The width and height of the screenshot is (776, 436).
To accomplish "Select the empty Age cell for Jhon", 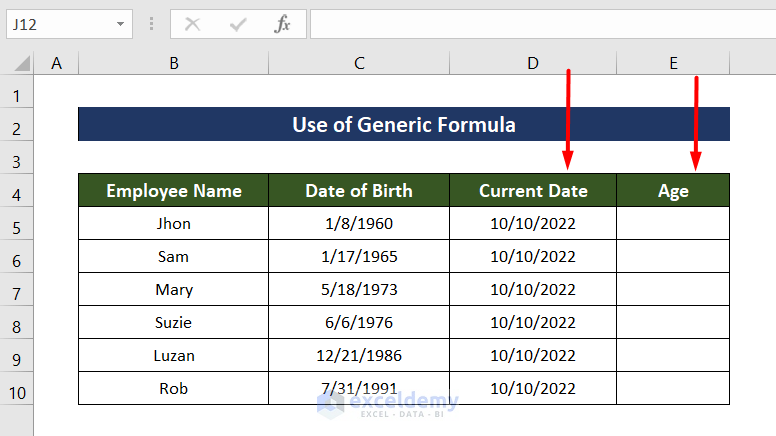I will pos(673,224).
